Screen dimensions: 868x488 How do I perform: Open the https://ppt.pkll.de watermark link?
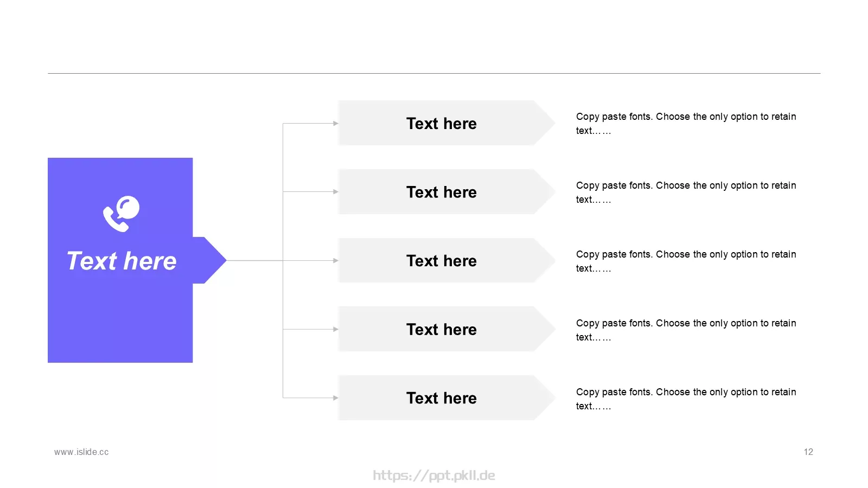[x=434, y=476]
